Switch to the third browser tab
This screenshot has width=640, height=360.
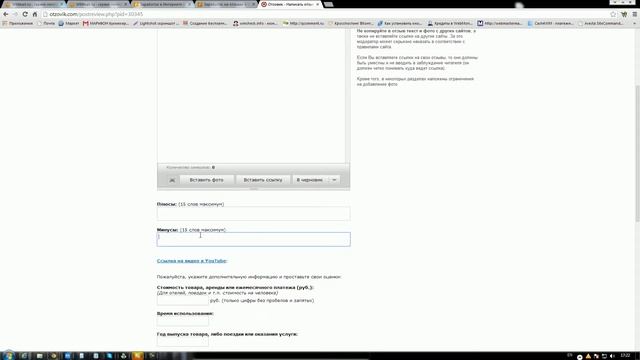tap(162, 4)
